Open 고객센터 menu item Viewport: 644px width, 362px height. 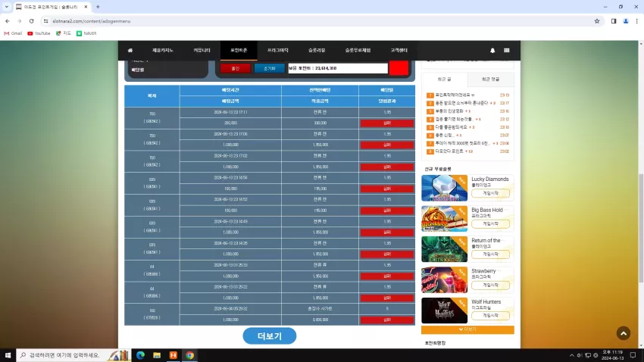point(399,51)
